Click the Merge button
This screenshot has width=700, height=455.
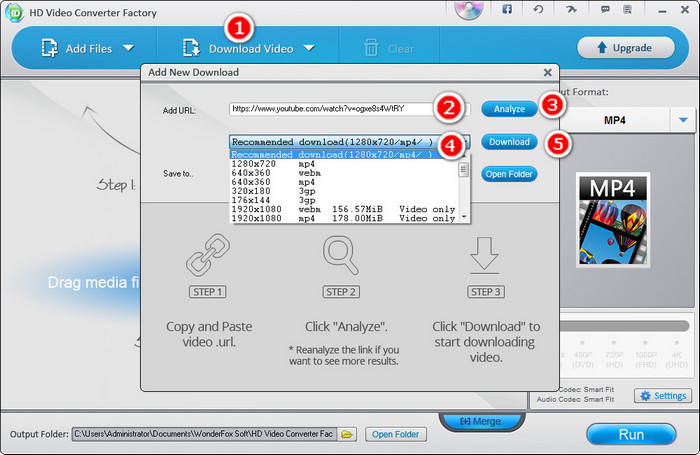[481, 422]
